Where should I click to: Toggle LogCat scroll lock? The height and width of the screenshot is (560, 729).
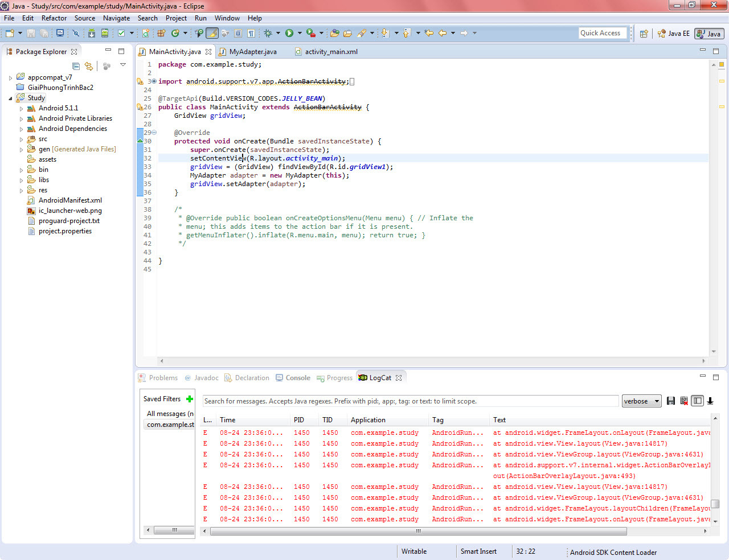[x=710, y=401]
